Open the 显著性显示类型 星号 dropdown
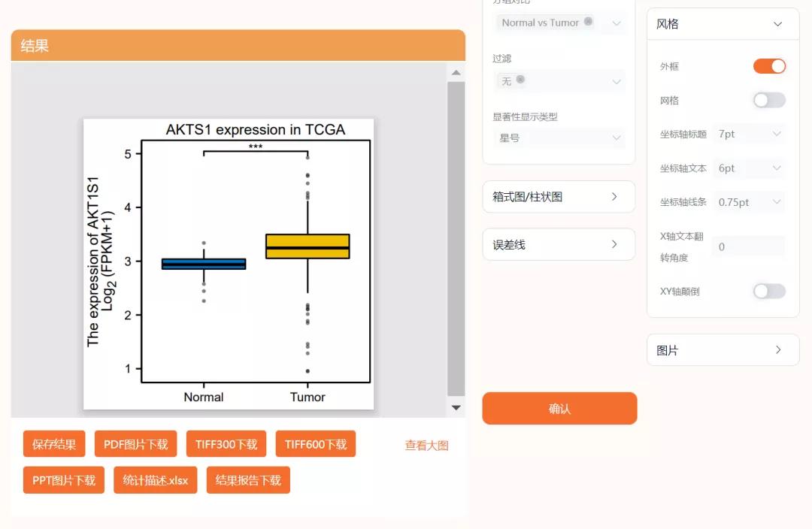 [x=559, y=138]
